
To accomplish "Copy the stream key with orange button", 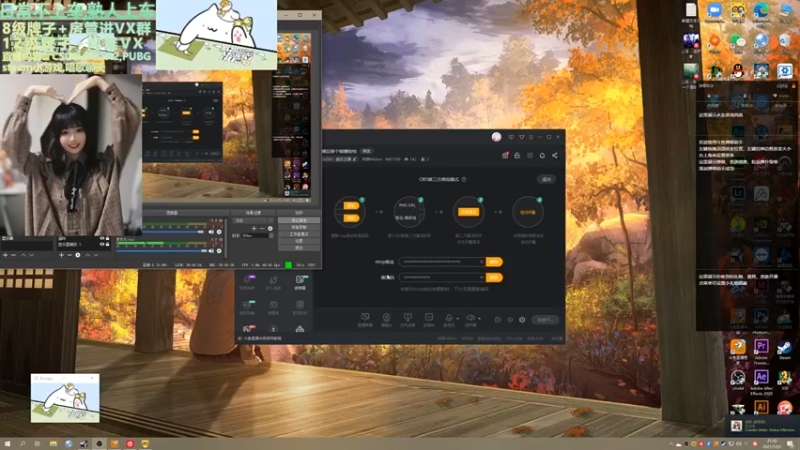I will [494, 278].
